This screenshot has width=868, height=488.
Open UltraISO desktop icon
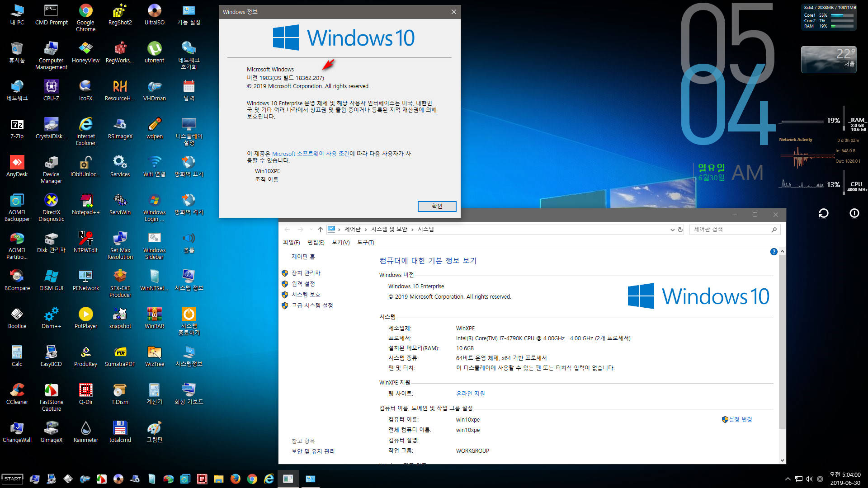[x=154, y=14]
